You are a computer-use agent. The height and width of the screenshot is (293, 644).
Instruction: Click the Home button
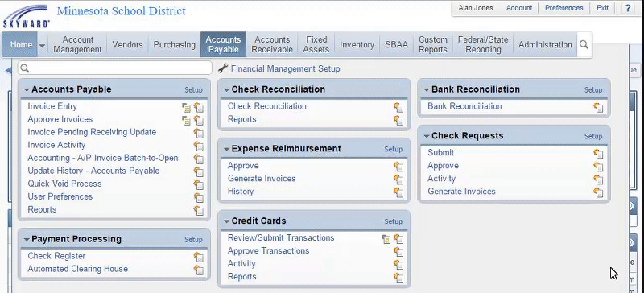point(20,45)
